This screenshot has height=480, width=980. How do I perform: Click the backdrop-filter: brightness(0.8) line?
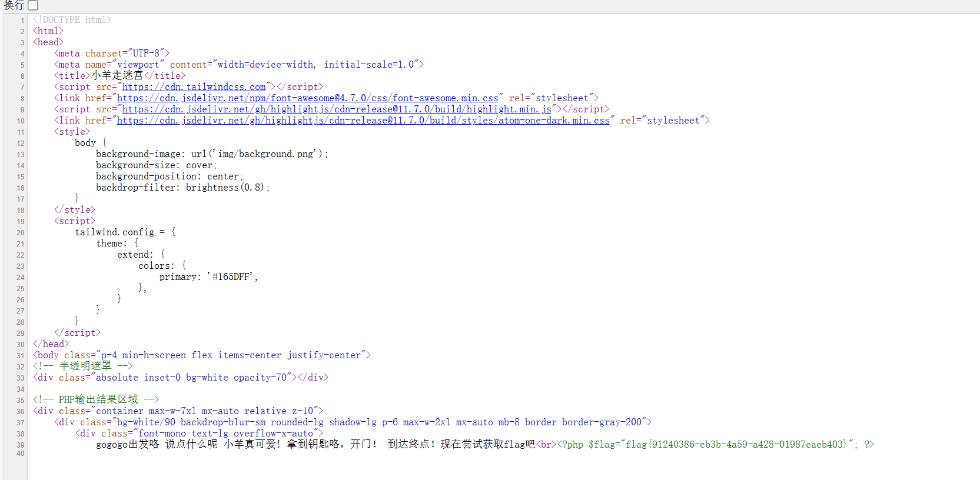[183, 188]
